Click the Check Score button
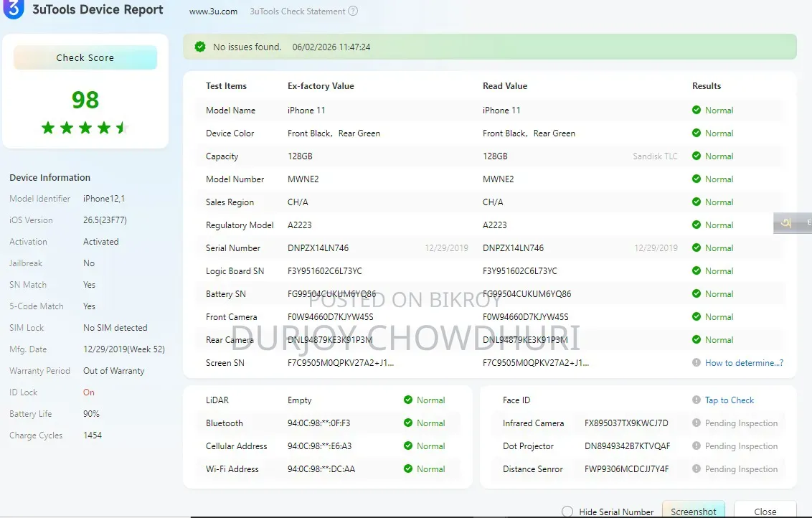The width and height of the screenshot is (812, 518). click(x=85, y=57)
